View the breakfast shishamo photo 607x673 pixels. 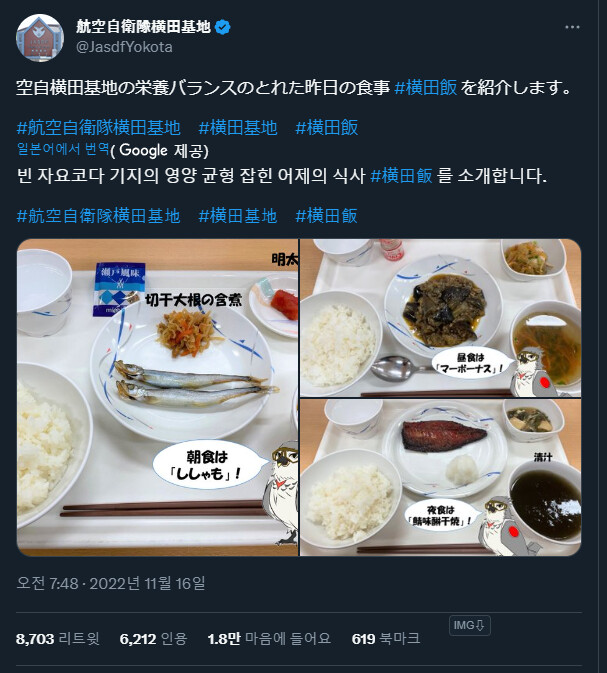[x=158, y=397]
